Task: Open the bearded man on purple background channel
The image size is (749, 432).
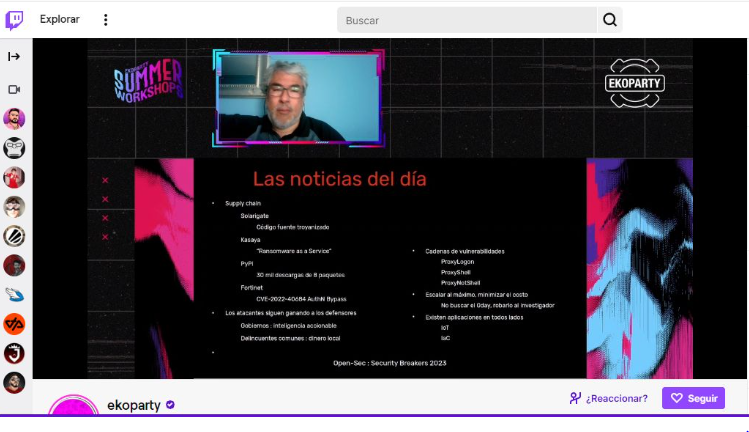Action: 14,119
